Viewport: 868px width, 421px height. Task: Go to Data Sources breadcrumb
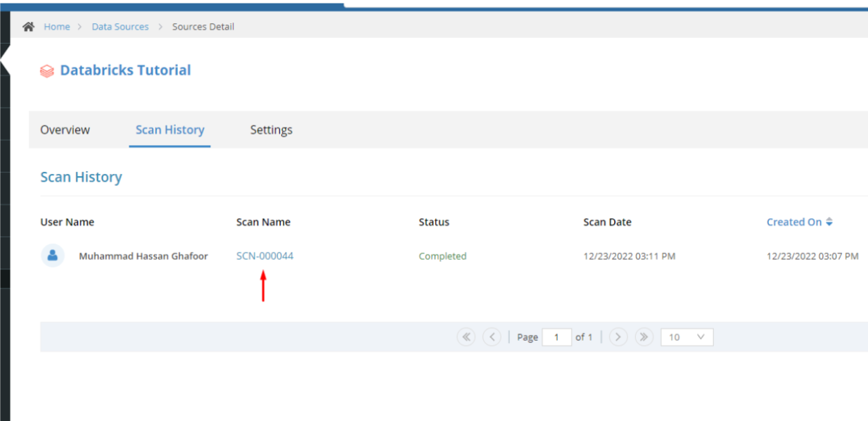(120, 27)
